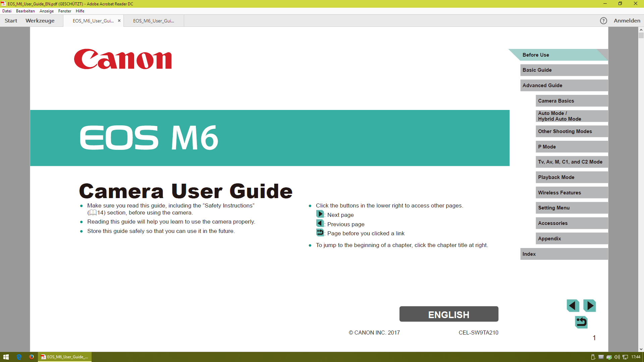Open volume control in system tray

coord(617,357)
